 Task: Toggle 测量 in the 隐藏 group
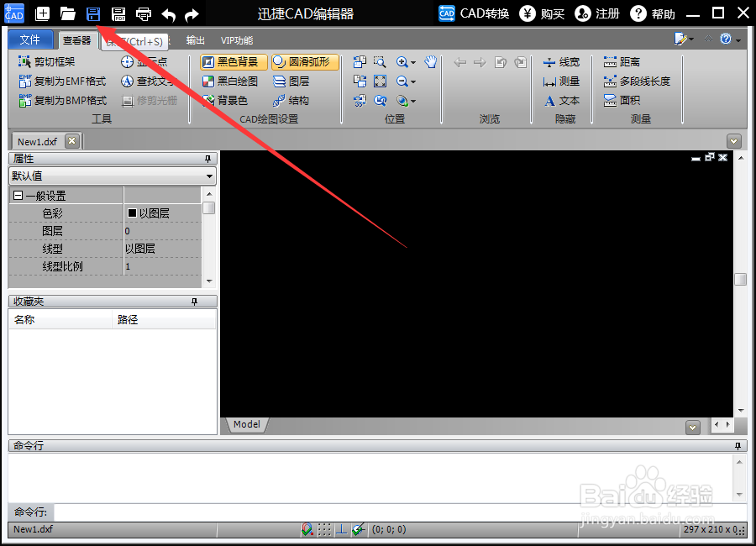click(561, 81)
